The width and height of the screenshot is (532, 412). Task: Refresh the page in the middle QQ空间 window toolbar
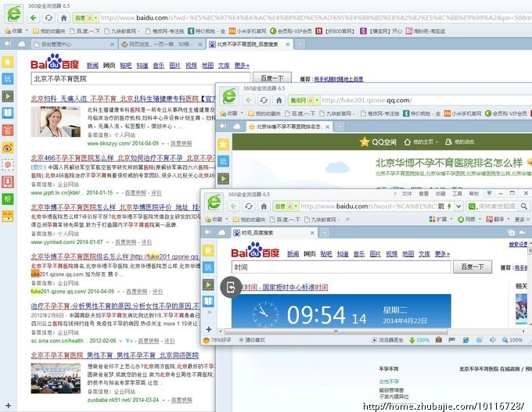tap(264, 100)
